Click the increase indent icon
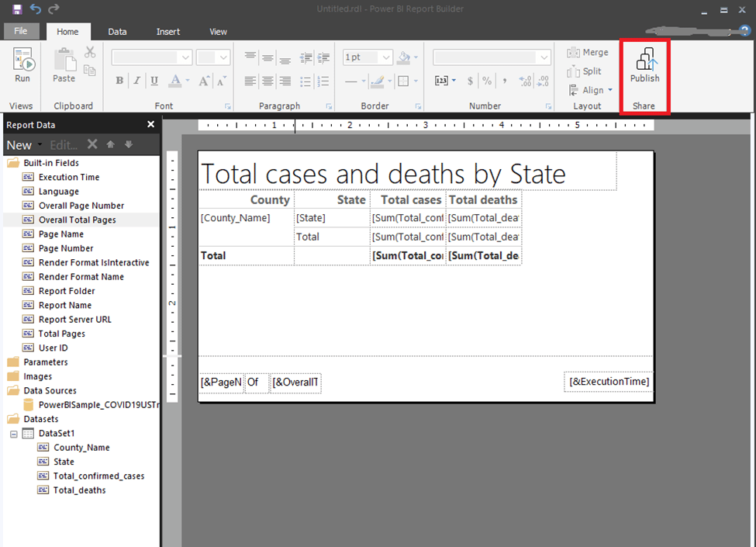 pyautogui.click(x=323, y=58)
